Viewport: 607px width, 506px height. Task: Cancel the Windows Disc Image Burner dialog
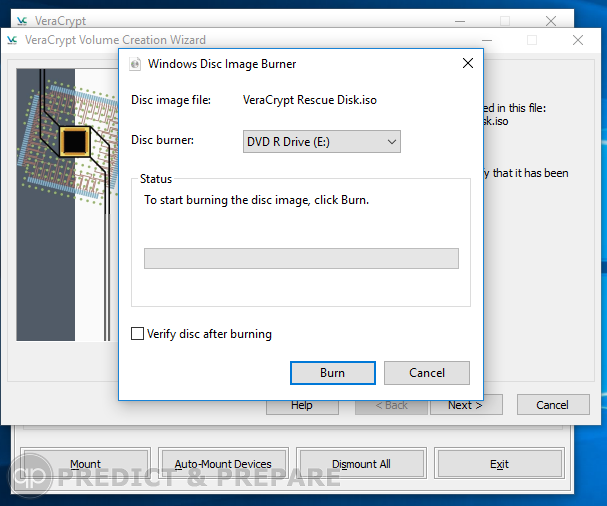pos(427,373)
